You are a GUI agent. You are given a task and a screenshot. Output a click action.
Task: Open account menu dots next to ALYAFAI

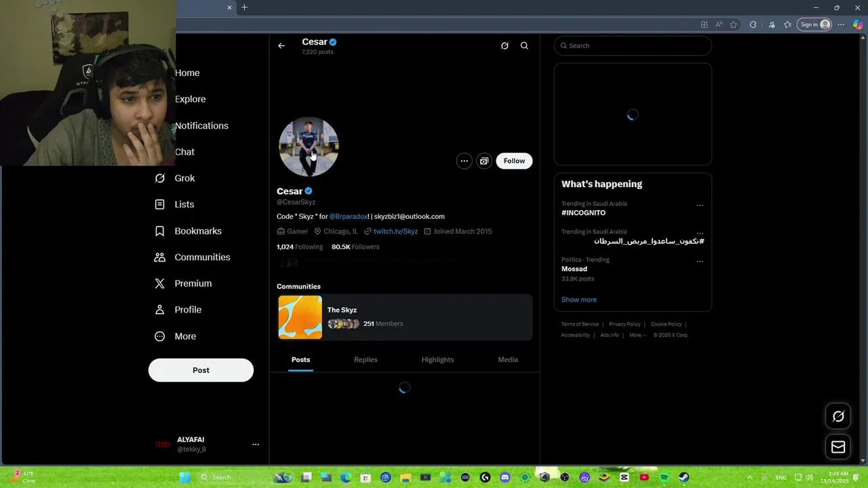pos(256,445)
